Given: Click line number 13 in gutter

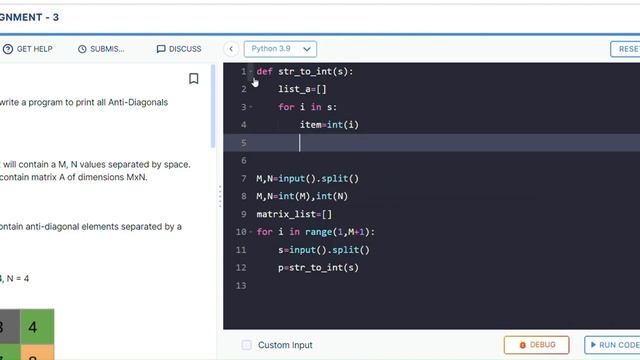Looking at the screenshot, I should tap(241, 286).
